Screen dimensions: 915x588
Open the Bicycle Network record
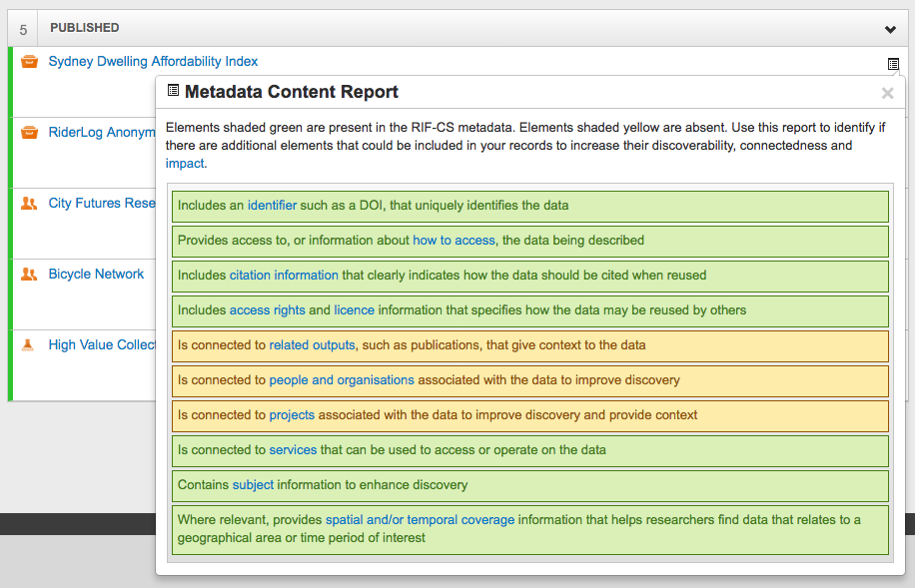96,275
